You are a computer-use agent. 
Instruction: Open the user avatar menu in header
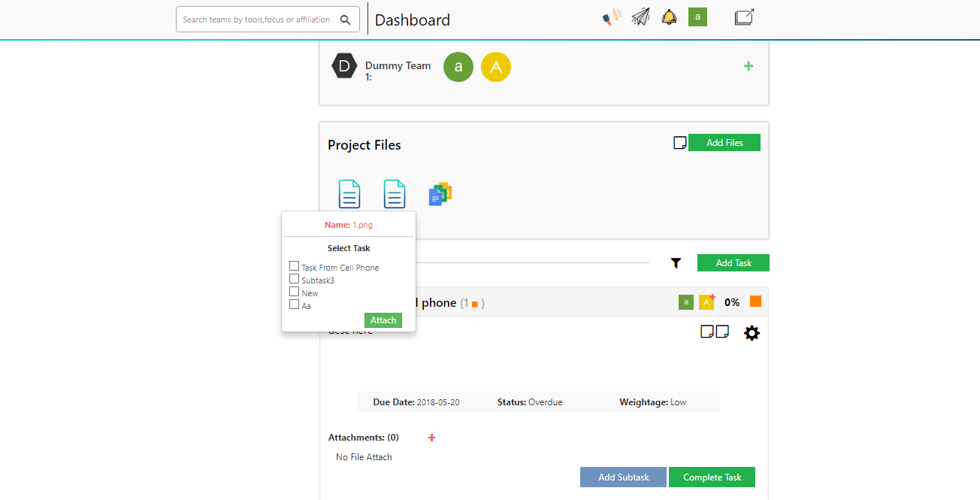[x=697, y=17]
